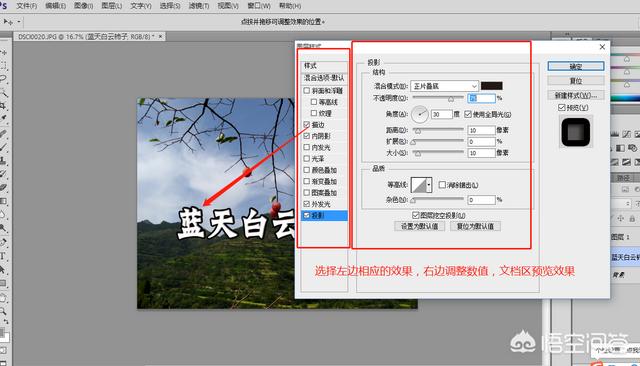Toggle 图层挖空投影 knockout checkbox
Image resolution: width=640 pixels, height=366 pixels.
pos(416,215)
